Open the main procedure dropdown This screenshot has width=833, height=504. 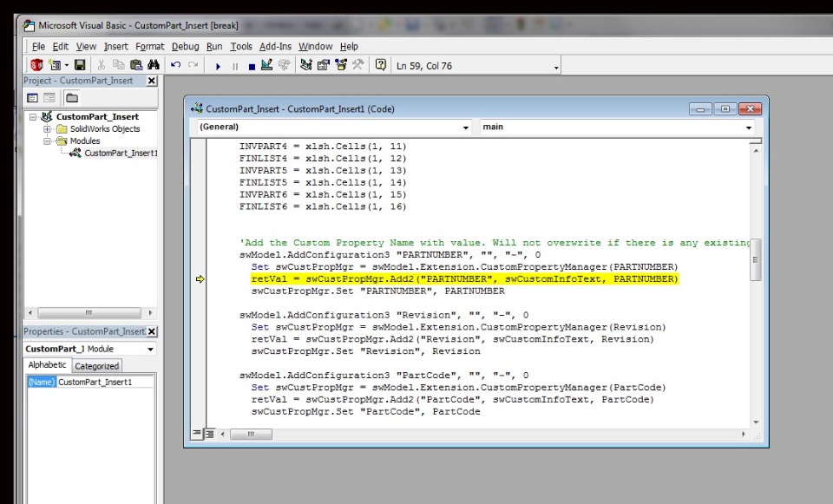tap(749, 128)
